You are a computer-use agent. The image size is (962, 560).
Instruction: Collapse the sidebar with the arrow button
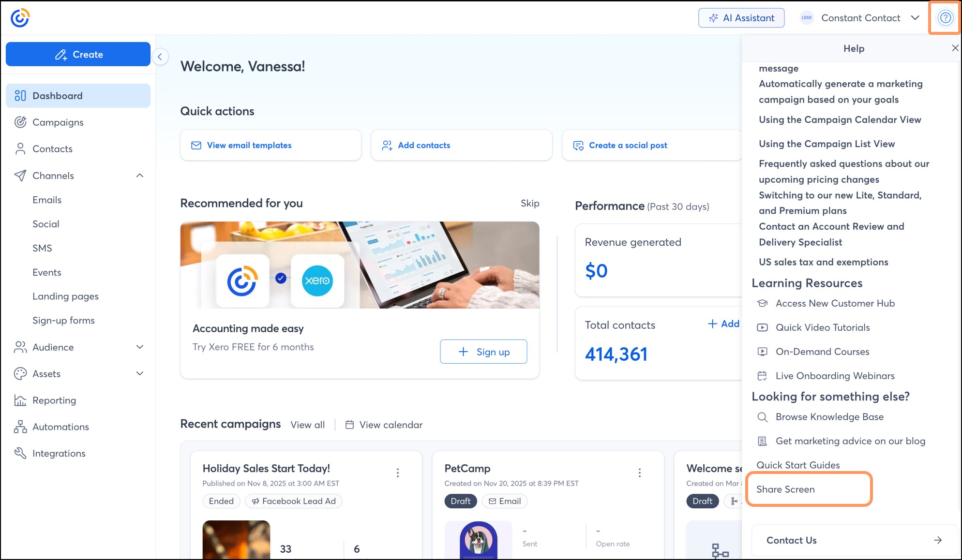[x=160, y=57]
